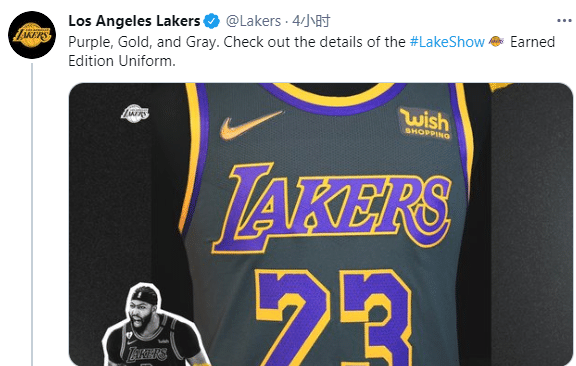This screenshot has height=366, width=576.
Task: Click the small Lakers logo in the image
Action: [135, 113]
